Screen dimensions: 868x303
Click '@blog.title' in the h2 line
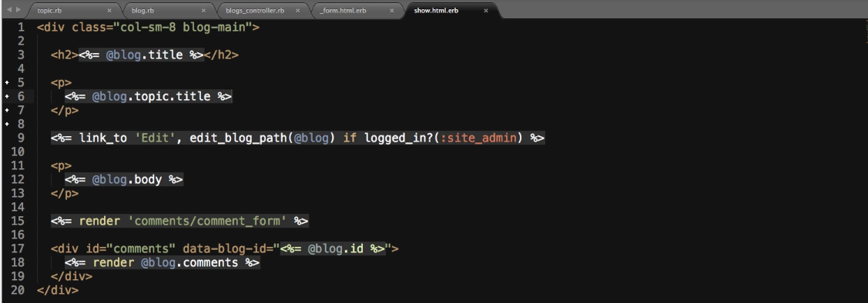pos(145,55)
